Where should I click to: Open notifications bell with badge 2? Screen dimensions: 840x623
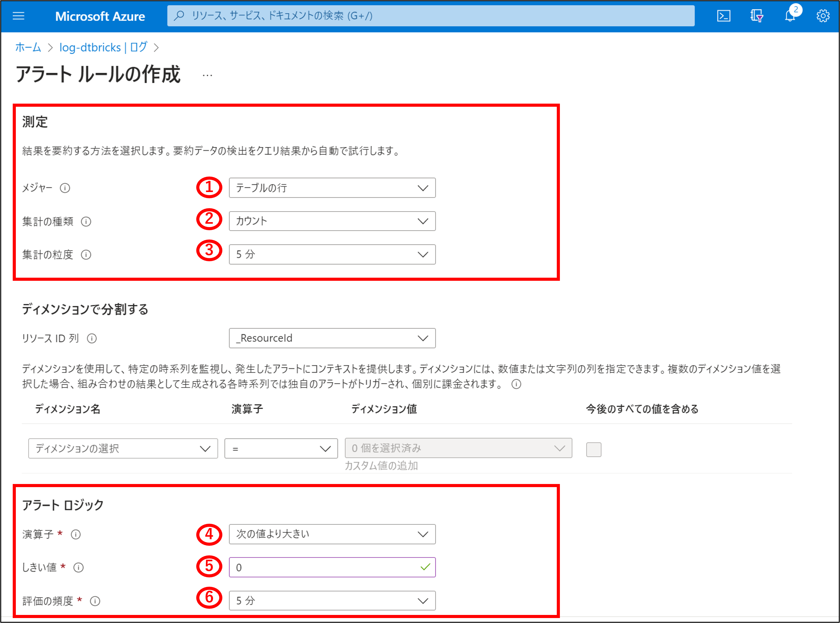790,16
